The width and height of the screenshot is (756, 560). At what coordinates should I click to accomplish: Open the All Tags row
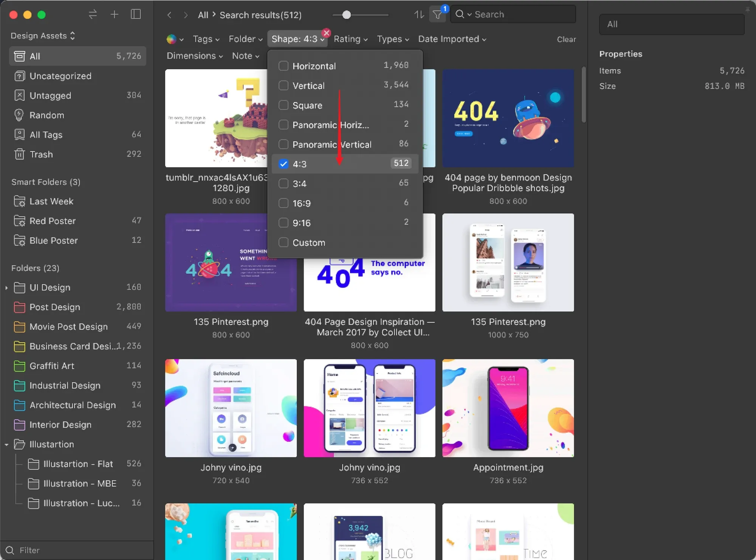[x=77, y=135]
